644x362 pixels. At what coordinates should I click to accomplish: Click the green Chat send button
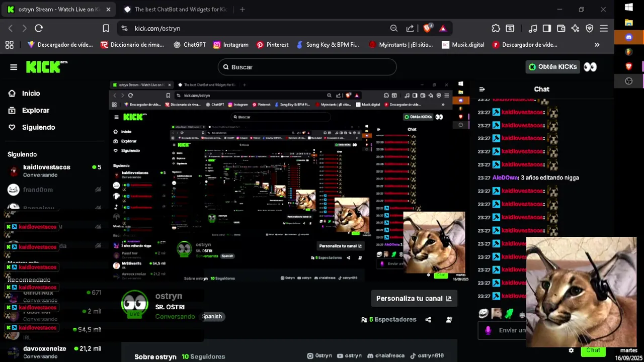point(593,350)
